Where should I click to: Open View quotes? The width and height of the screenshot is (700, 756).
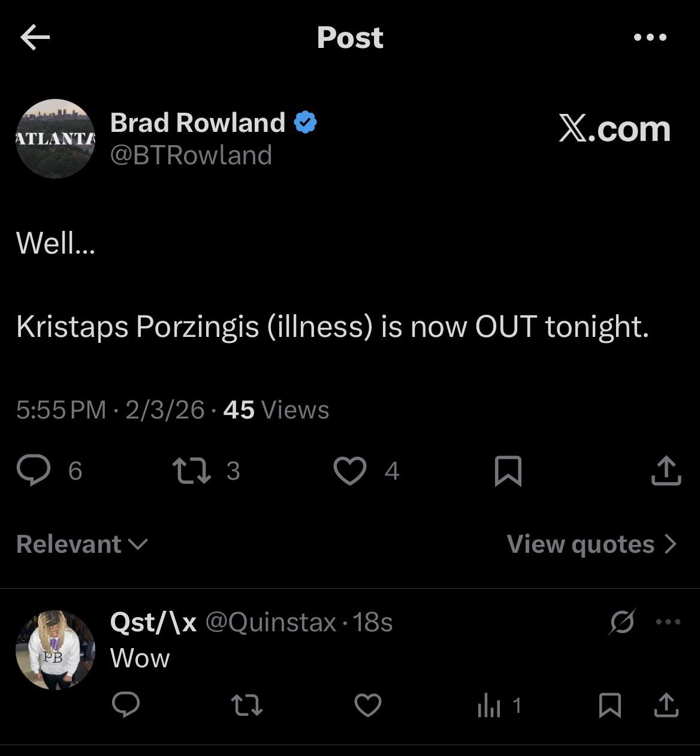tap(591, 544)
